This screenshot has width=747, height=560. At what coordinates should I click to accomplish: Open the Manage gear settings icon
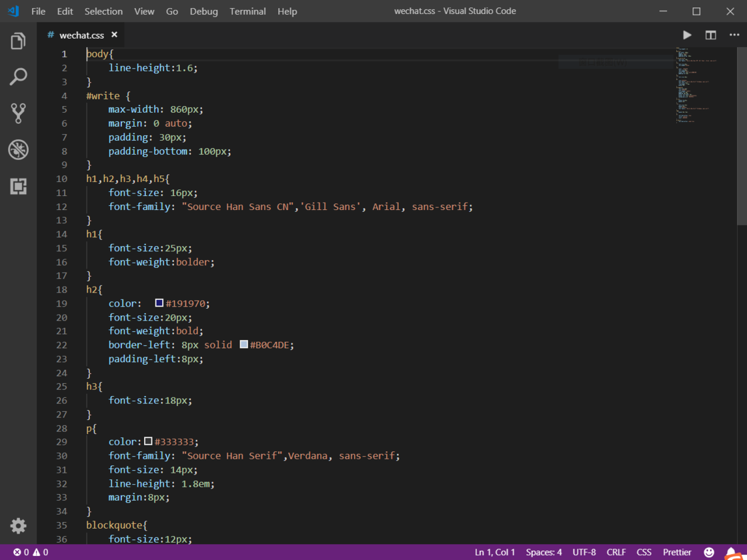[x=18, y=525]
